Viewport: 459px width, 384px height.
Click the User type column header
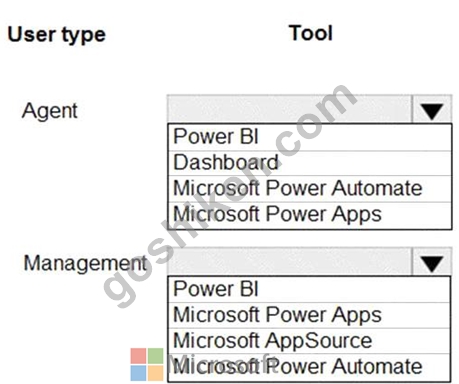56,35
